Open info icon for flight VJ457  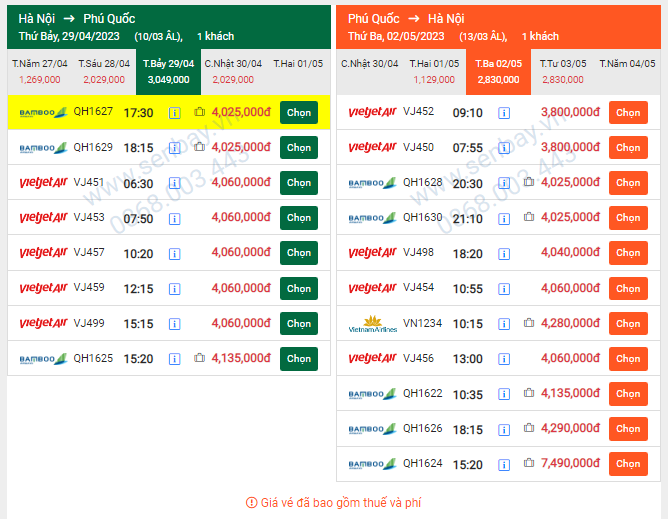[174, 254]
